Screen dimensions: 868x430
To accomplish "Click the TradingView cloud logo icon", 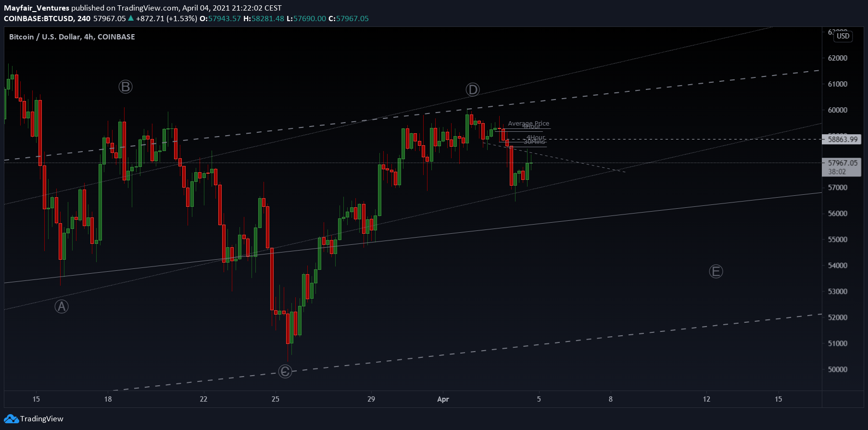I will tap(11, 419).
